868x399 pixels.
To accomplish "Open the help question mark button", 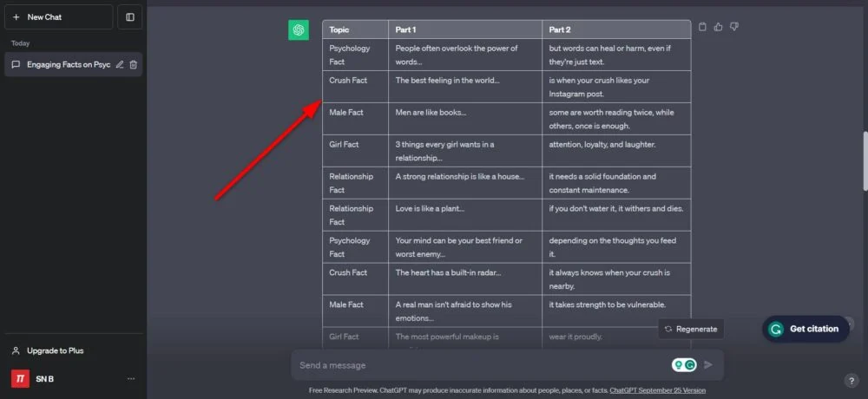I will pos(851,380).
